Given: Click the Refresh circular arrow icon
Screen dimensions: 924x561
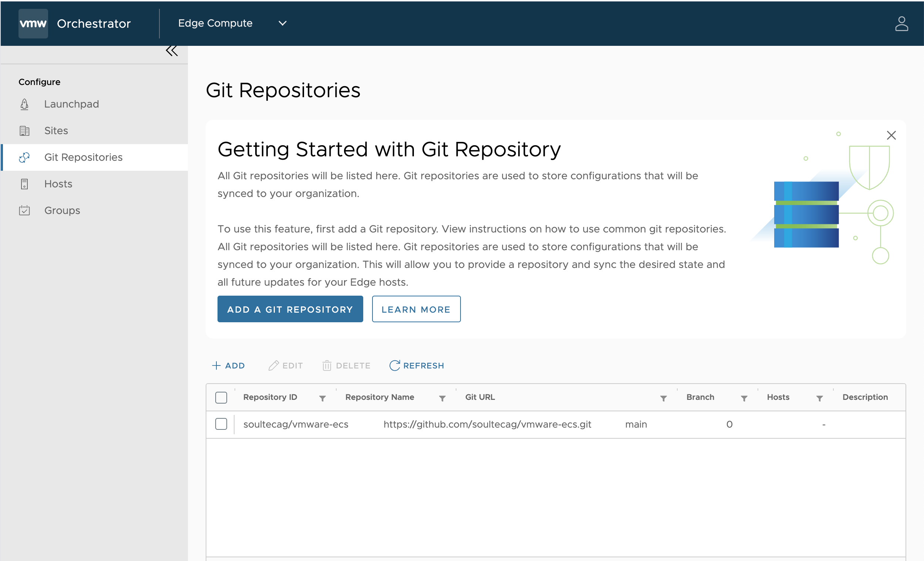Looking at the screenshot, I should 394,365.
